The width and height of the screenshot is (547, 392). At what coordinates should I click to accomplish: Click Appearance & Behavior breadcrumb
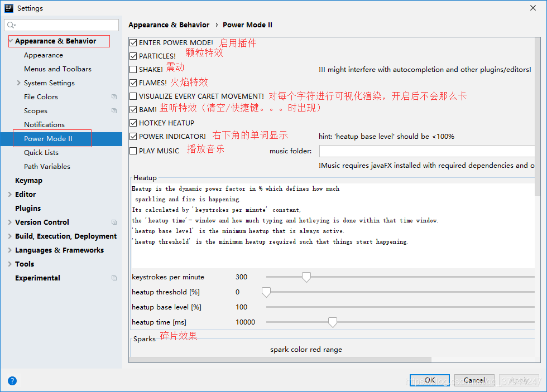(x=169, y=25)
